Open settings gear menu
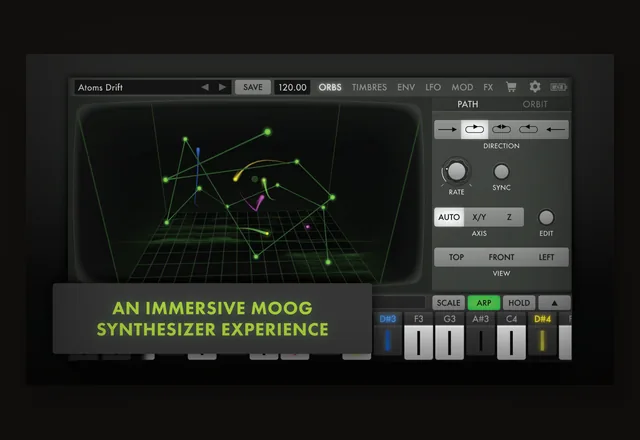 [x=535, y=87]
